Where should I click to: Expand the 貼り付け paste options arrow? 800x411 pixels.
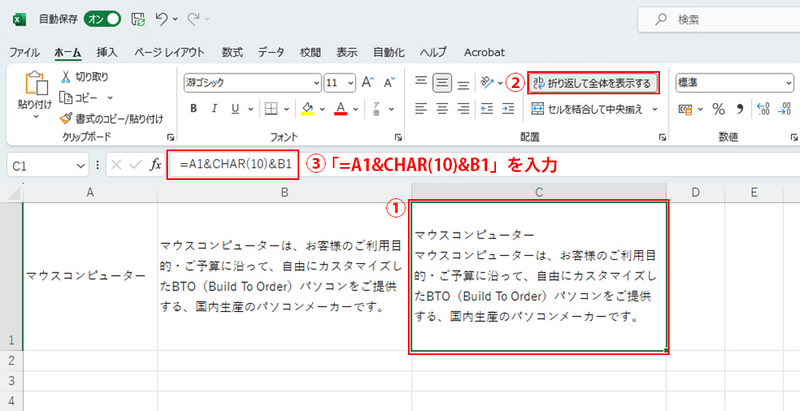[x=36, y=117]
